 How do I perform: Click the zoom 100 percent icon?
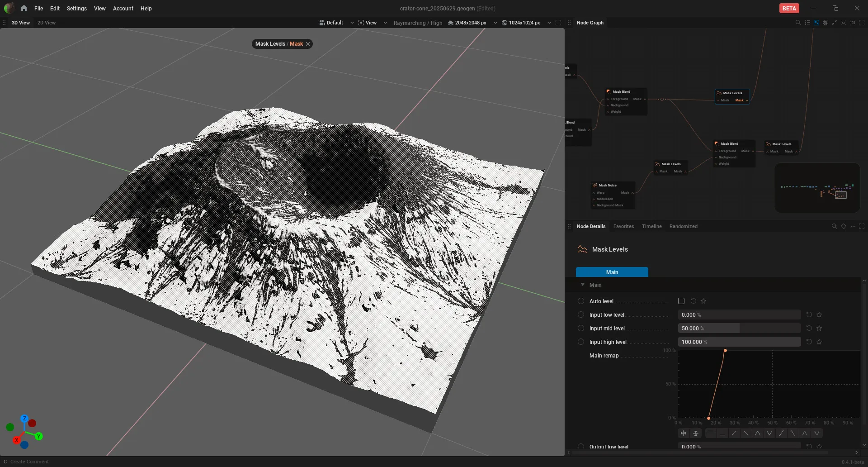point(853,23)
